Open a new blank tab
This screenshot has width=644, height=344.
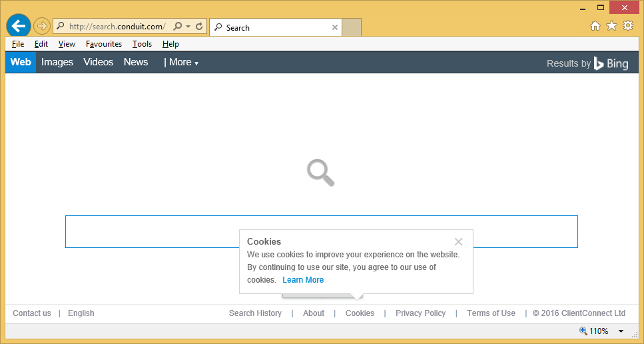click(x=352, y=27)
